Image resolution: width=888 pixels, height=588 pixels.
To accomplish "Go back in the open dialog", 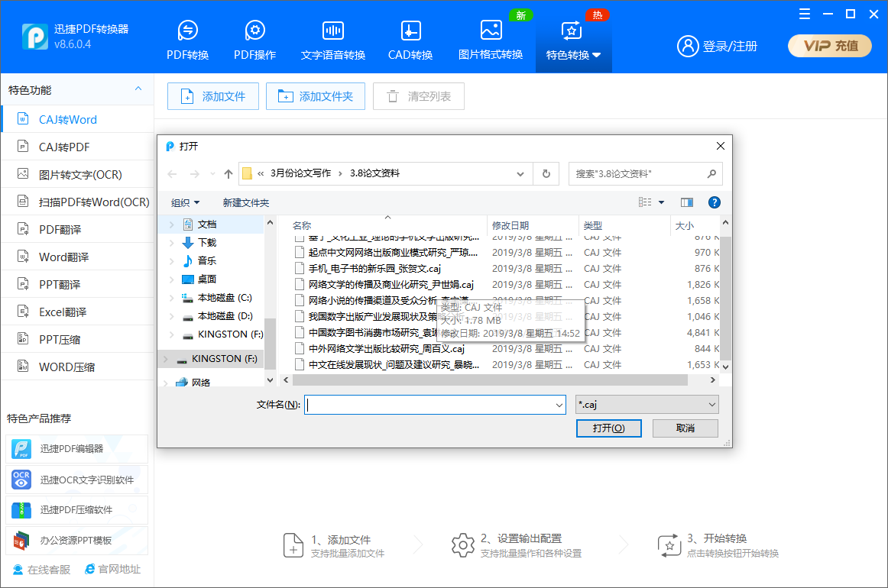I will click(172, 174).
